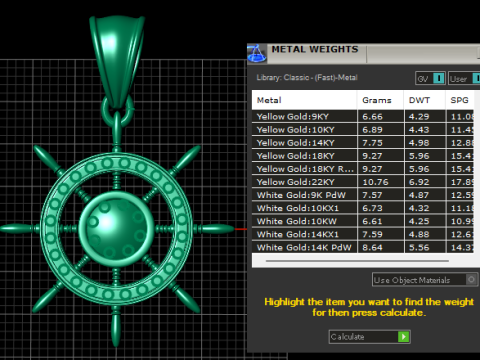
Task: Click the 8.64 grams cell
Action: (380, 247)
